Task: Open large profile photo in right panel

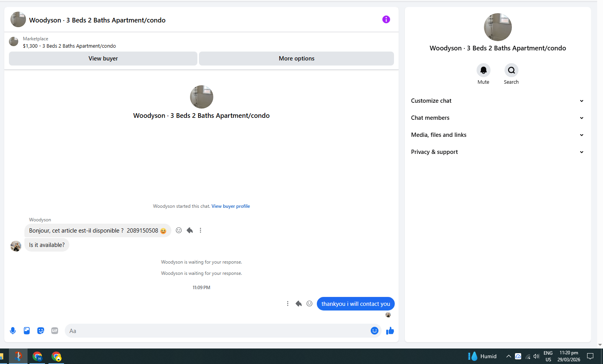Action: [498, 27]
